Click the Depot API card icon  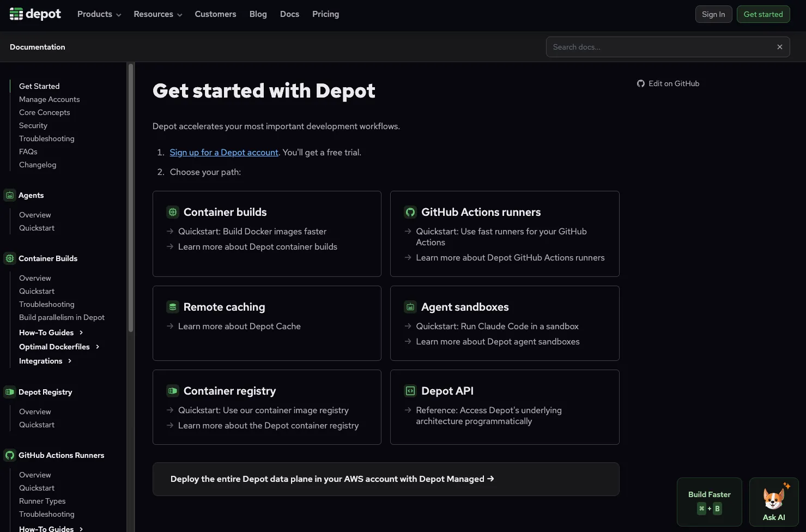(410, 391)
